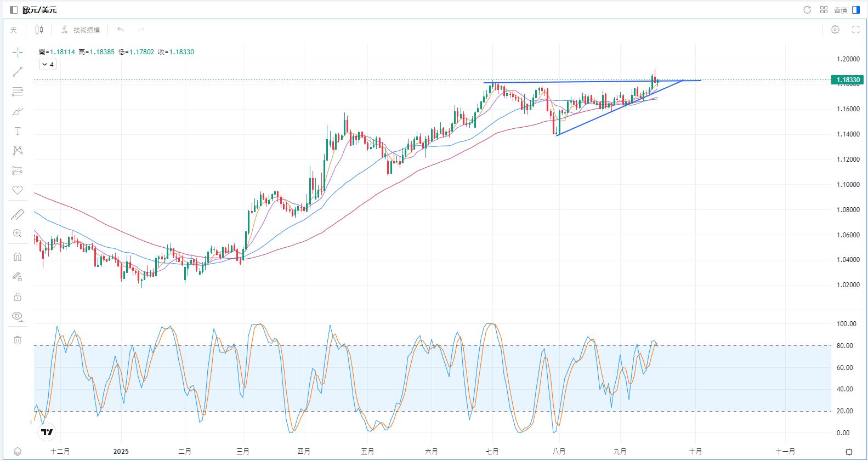
Task: Open the candlestick chart style selector
Action: tap(39, 30)
